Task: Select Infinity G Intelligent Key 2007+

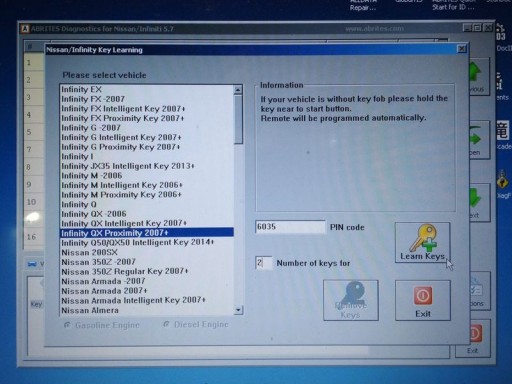Action: point(147,137)
